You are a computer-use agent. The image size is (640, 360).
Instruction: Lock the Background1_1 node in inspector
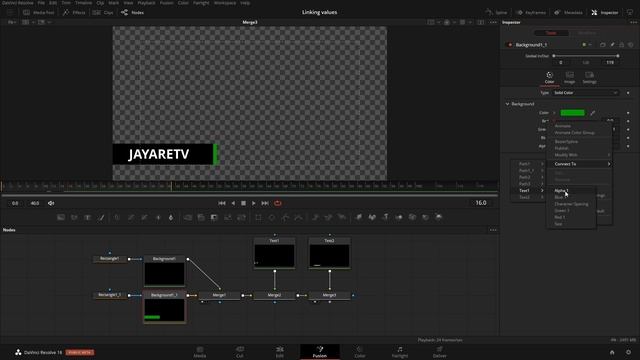[x=622, y=44]
